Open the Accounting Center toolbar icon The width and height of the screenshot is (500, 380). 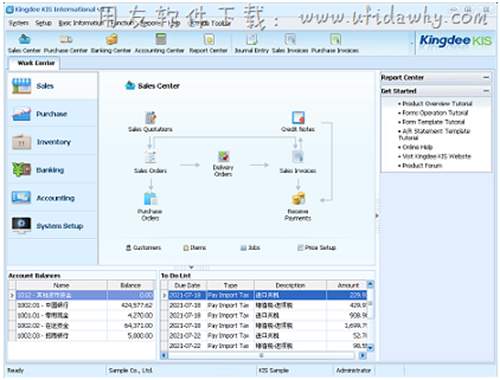(x=159, y=44)
